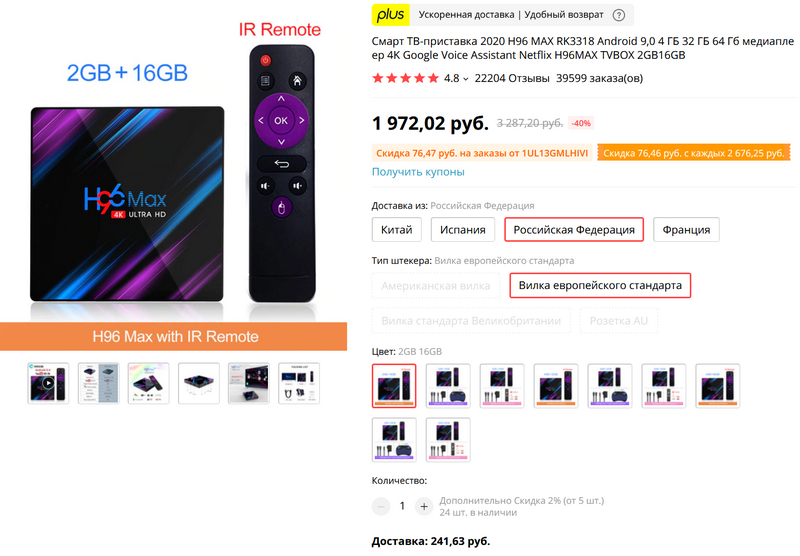
Task: View the last gallery thumbnail with packing list
Action: coord(299,383)
